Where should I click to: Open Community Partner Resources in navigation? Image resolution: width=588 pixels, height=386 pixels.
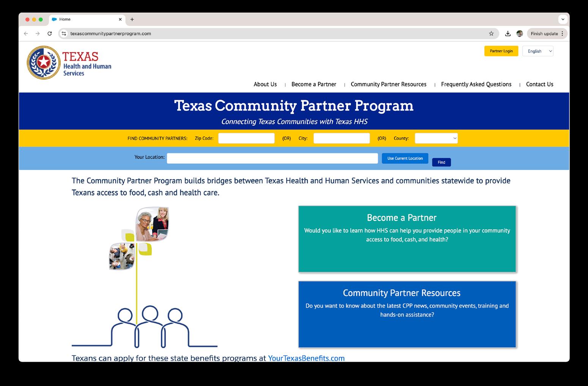point(388,84)
